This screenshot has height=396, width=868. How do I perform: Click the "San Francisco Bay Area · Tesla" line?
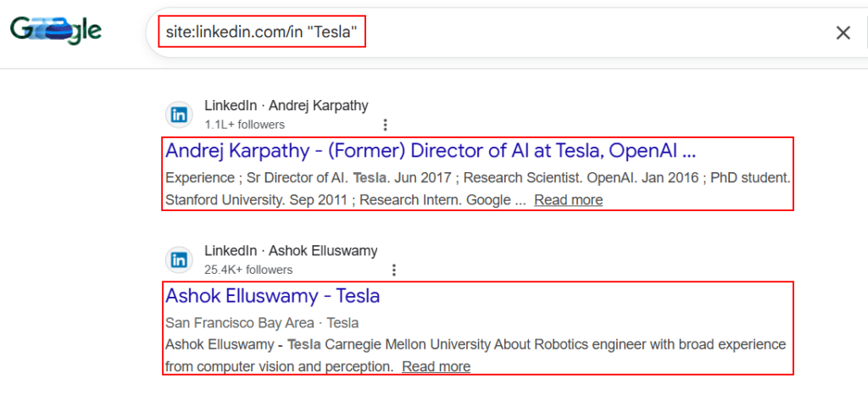click(262, 323)
